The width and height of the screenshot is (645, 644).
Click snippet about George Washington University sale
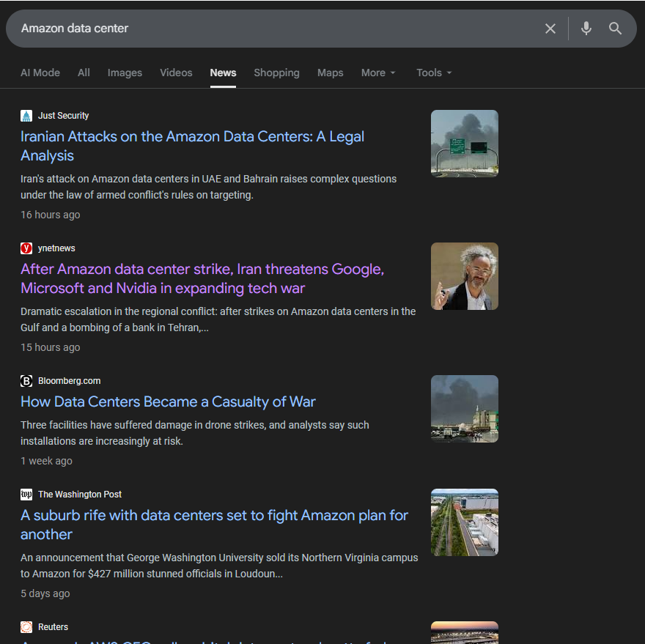click(x=219, y=566)
